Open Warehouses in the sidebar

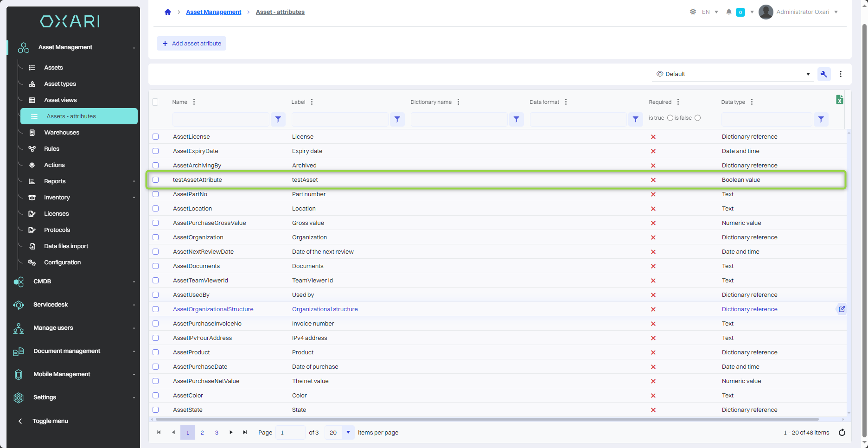click(x=62, y=133)
